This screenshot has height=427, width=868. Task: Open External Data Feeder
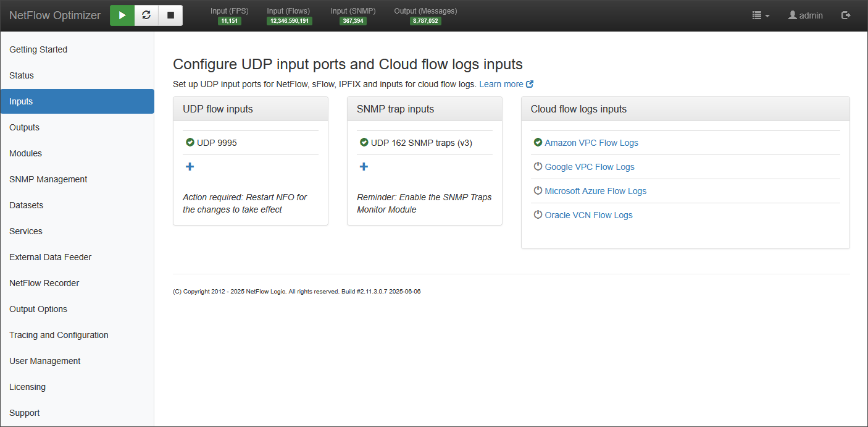coord(77,257)
